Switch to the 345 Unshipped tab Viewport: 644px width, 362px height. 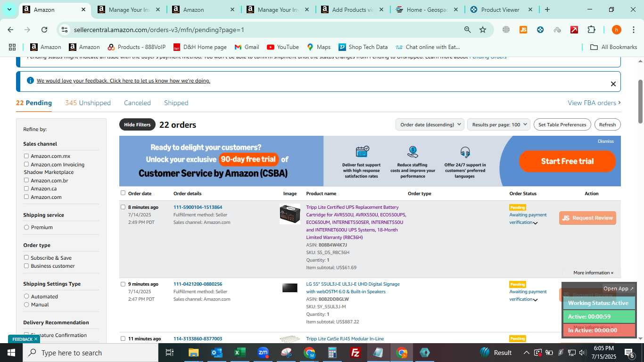[x=88, y=103]
